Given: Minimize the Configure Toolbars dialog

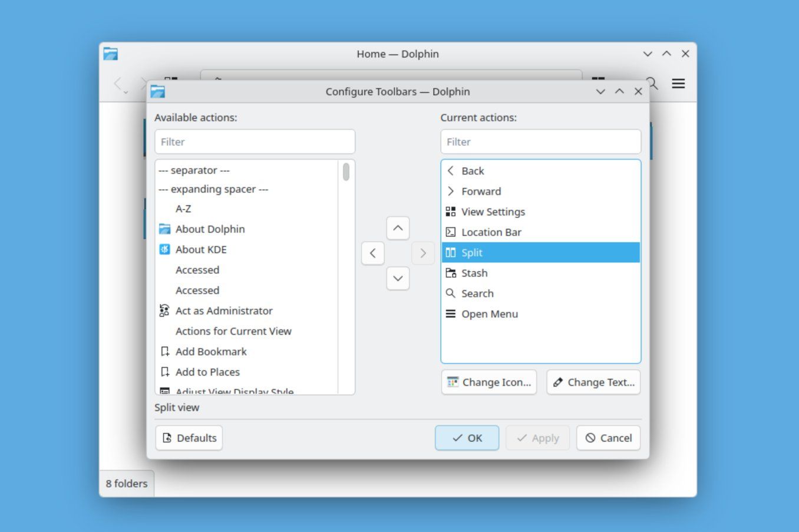Looking at the screenshot, I should pyautogui.click(x=600, y=91).
